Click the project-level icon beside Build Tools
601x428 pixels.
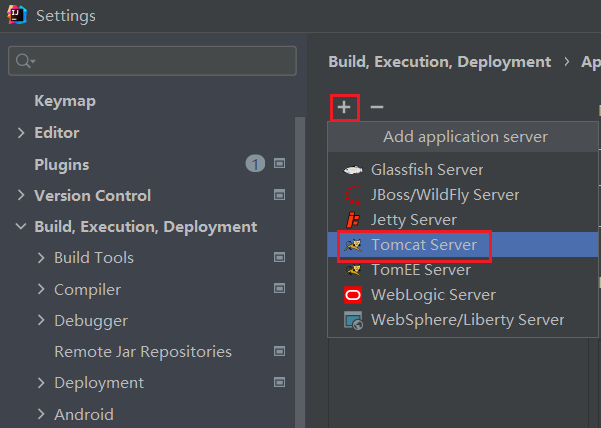[279, 257]
